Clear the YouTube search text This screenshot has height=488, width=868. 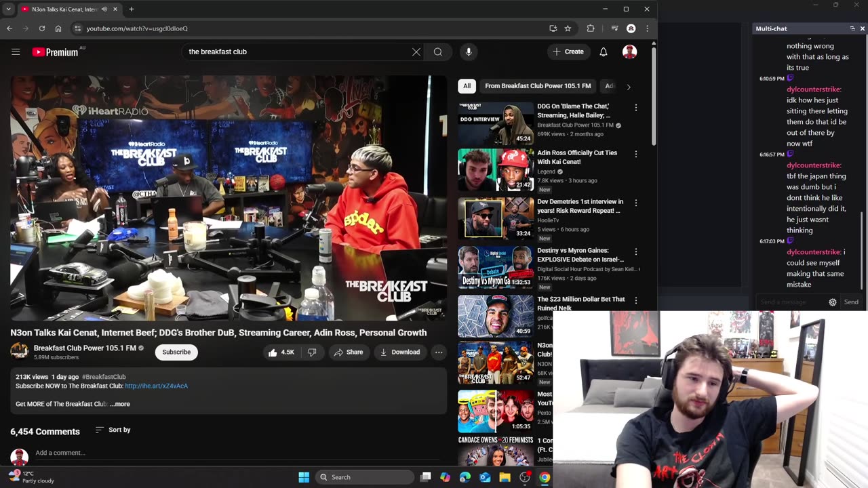point(416,52)
